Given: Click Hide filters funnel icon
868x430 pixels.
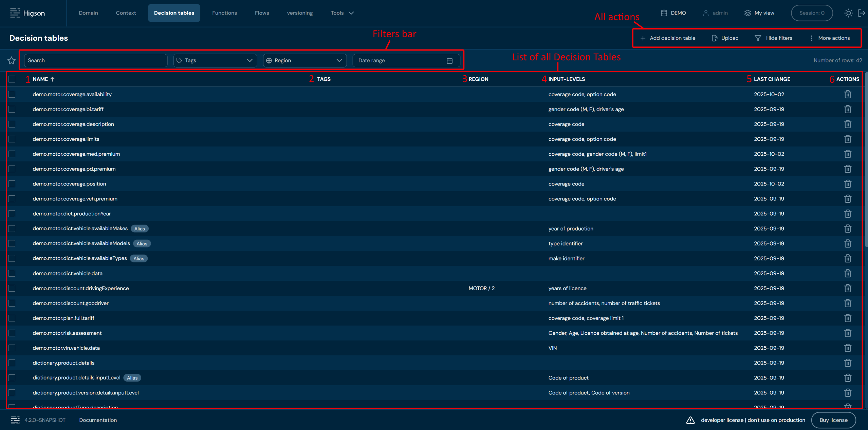Looking at the screenshot, I should tap(758, 38).
